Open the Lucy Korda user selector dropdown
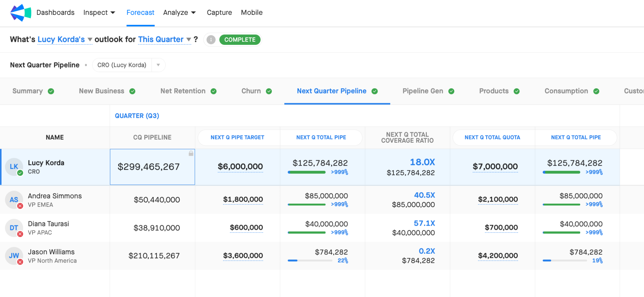 coord(65,39)
